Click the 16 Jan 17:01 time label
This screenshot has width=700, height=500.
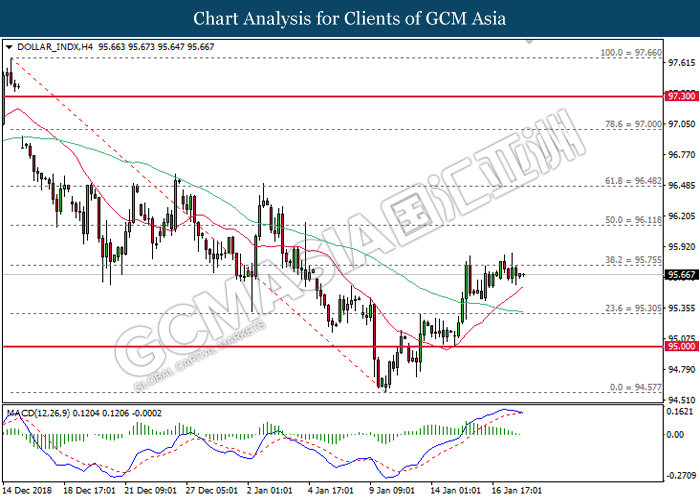pyautogui.click(x=517, y=491)
